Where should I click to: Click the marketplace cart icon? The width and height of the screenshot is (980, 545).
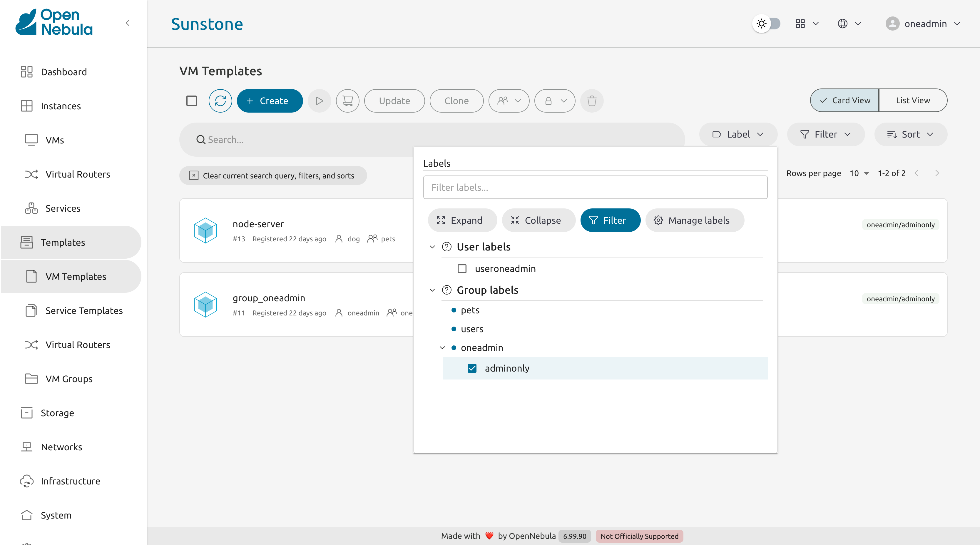[x=347, y=101]
